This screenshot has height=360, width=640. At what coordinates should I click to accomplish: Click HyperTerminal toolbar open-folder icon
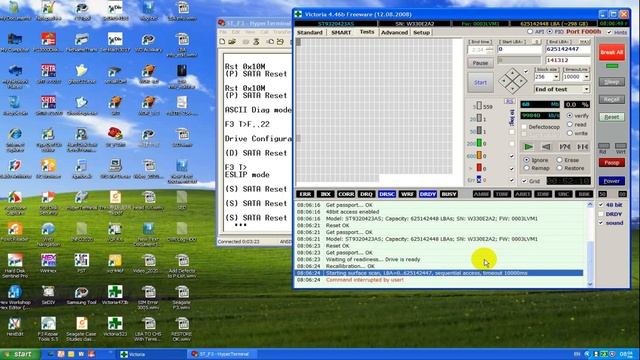pyautogui.click(x=232, y=42)
